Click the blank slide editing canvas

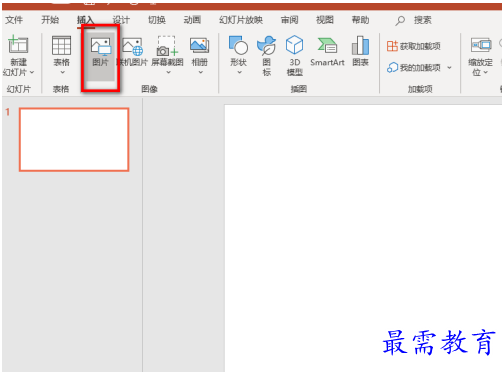[x=363, y=238]
